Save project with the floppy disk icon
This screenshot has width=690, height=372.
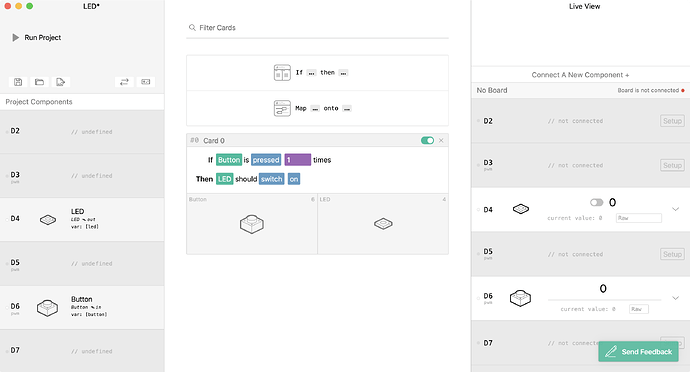coord(18,82)
